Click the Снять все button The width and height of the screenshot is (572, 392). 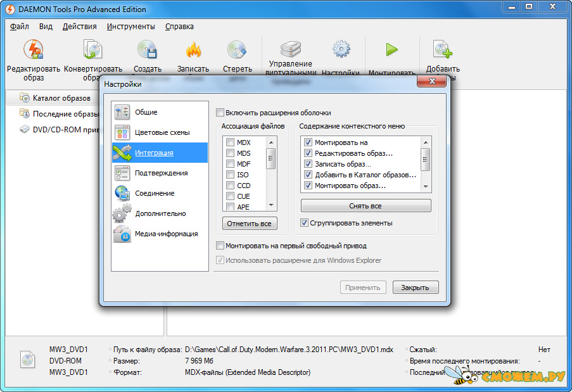tap(365, 205)
